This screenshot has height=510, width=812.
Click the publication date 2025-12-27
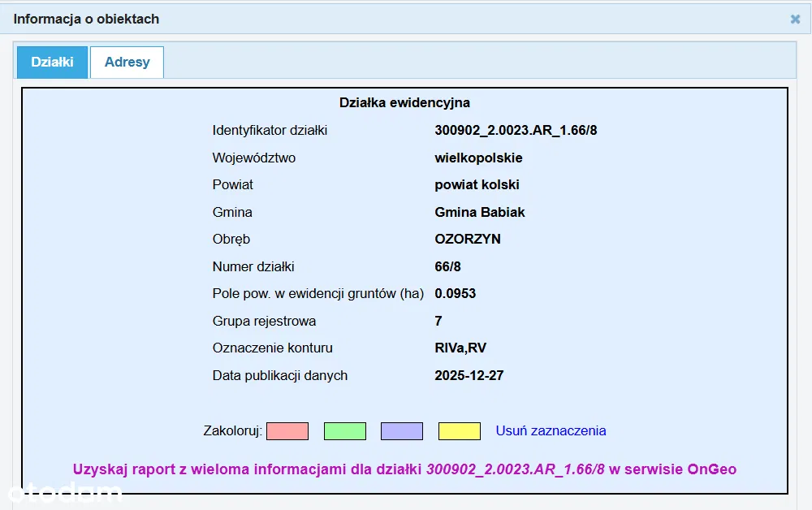point(469,375)
